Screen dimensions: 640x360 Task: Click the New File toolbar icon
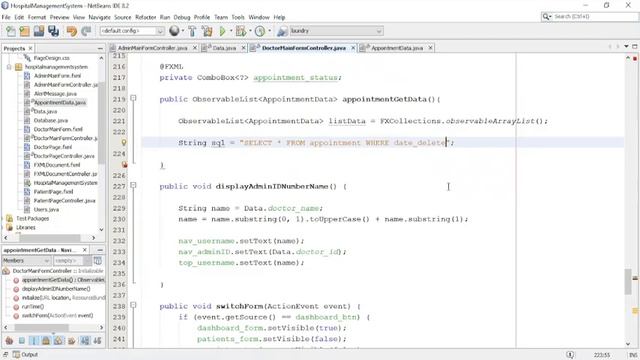(11, 31)
